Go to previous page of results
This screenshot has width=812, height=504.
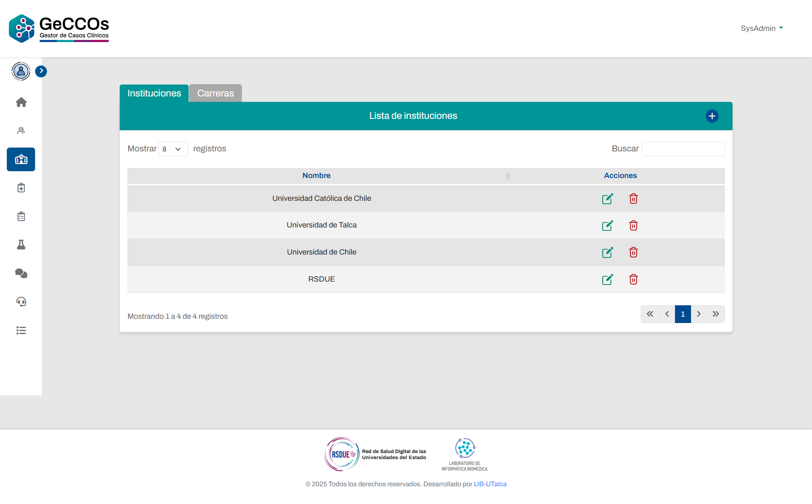click(667, 314)
